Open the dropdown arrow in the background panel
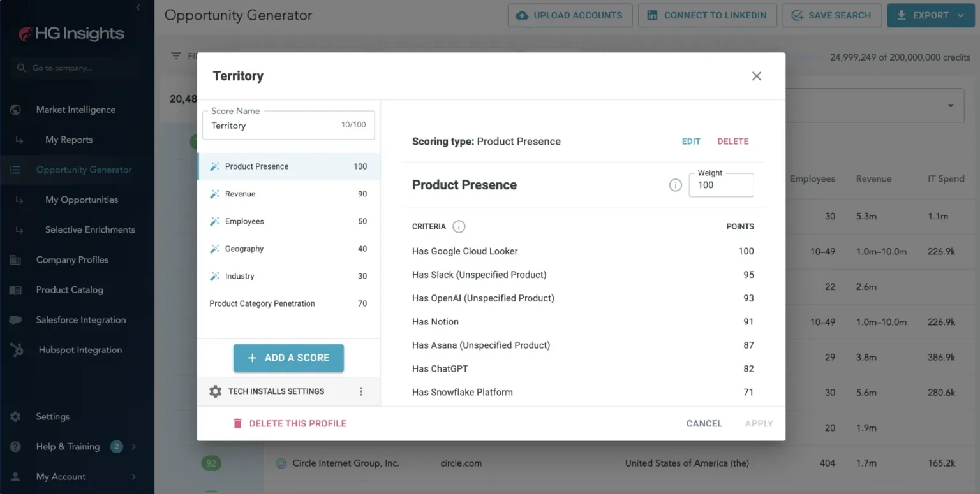Screen dimensions: 980x494 951,106
